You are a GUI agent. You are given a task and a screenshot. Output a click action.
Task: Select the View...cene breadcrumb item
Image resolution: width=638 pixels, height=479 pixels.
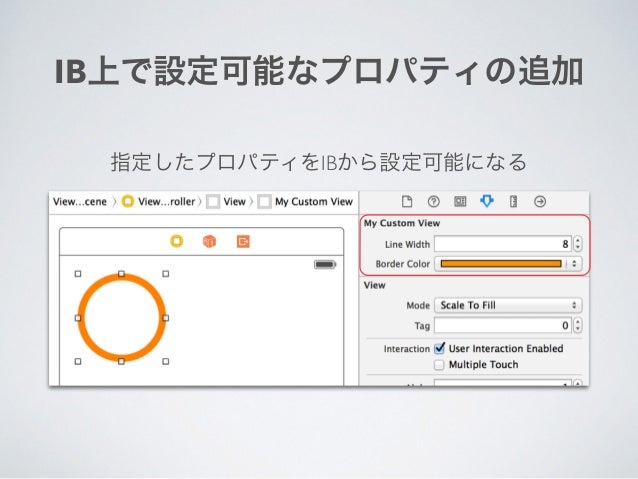(x=80, y=201)
